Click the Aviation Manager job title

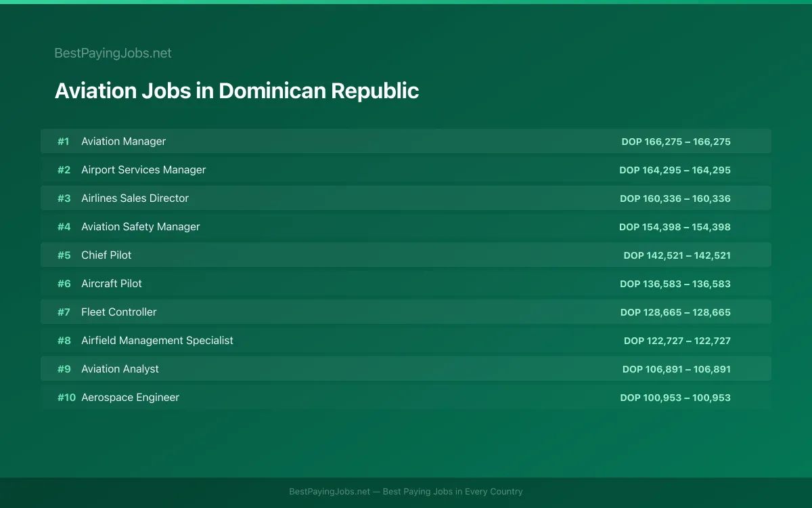(123, 142)
